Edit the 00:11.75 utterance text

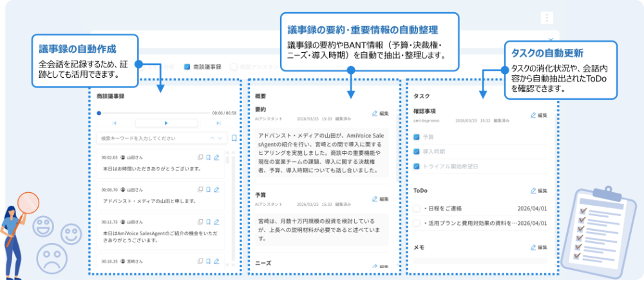216,222
